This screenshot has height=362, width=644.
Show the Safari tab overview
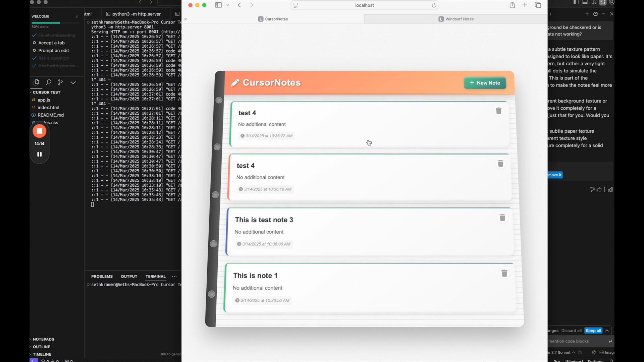tap(538, 5)
